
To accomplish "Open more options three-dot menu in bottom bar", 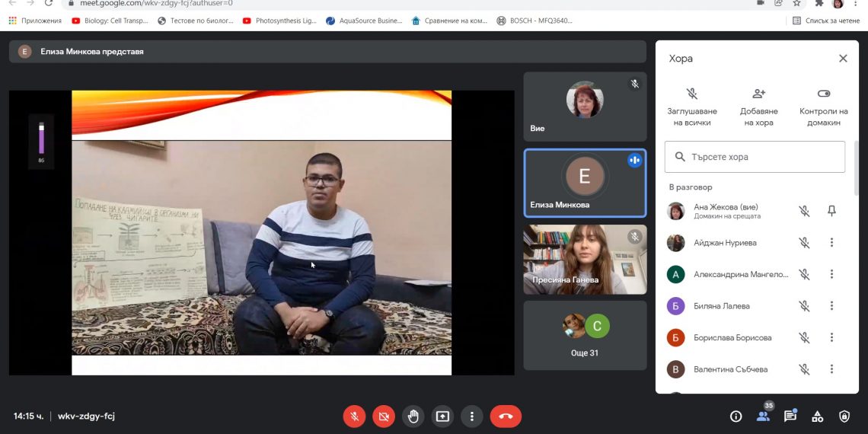I will [x=472, y=416].
